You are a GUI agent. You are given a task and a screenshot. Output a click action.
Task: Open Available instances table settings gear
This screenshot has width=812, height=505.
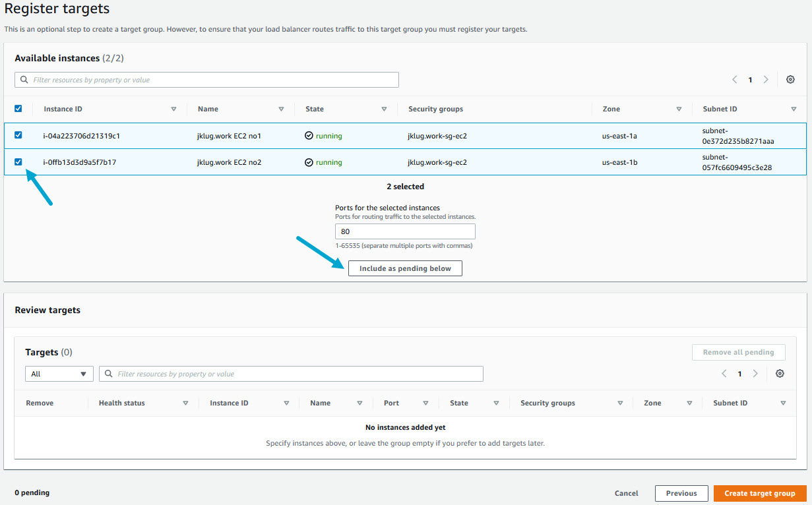790,80
